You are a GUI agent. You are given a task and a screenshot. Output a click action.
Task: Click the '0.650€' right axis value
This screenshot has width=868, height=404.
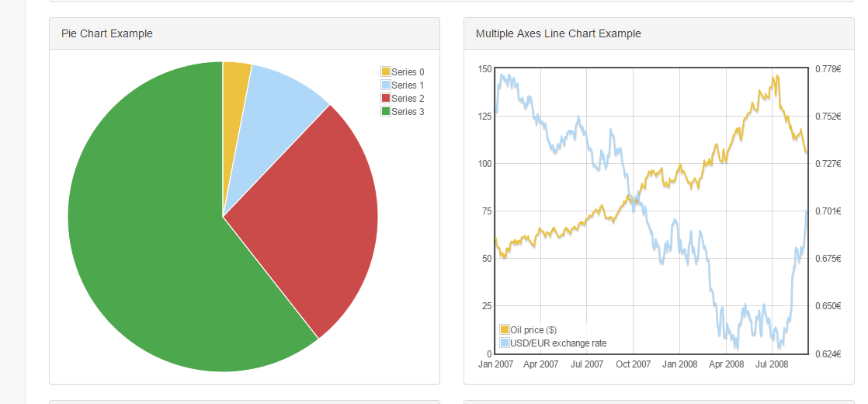tap(828, 306)
